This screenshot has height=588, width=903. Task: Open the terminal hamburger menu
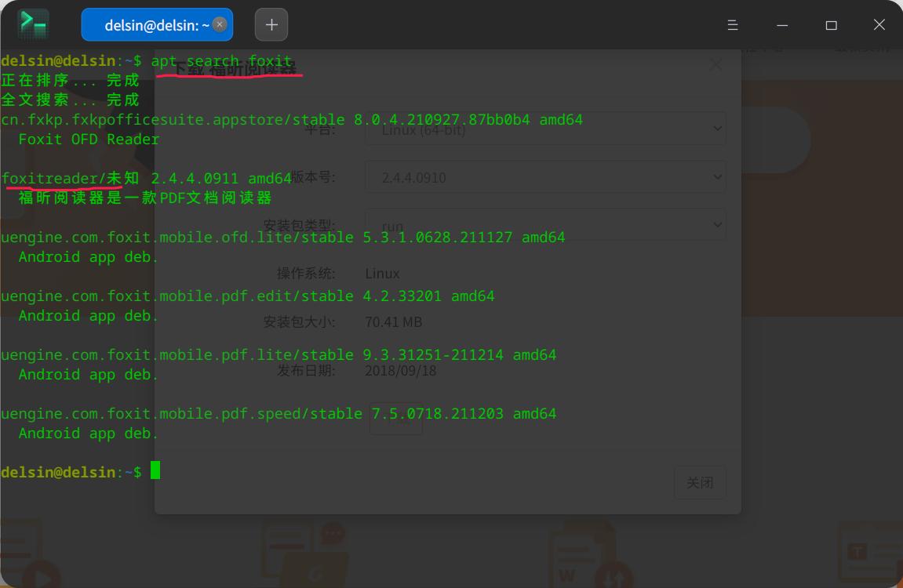tap(732, 24)
